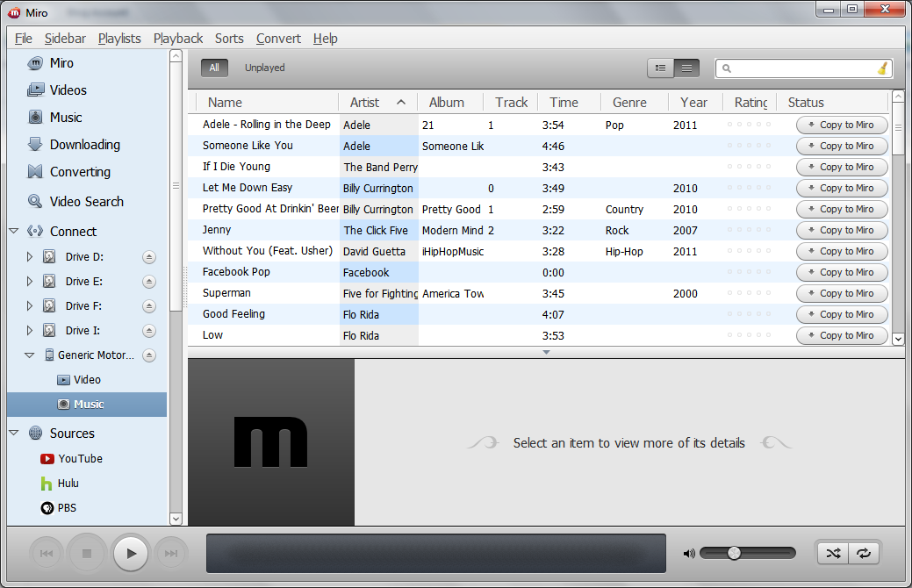This screenshot has width=912, height=588.
Task: Open the Sorts menu
Action: point(229,39)
